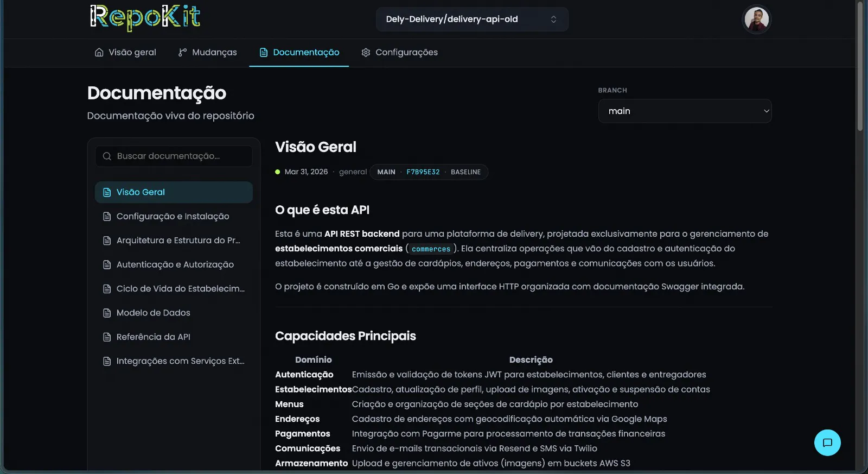868x474 pixels.
Task: Click the Autenticação table row label
Action: tap(304, 375)
